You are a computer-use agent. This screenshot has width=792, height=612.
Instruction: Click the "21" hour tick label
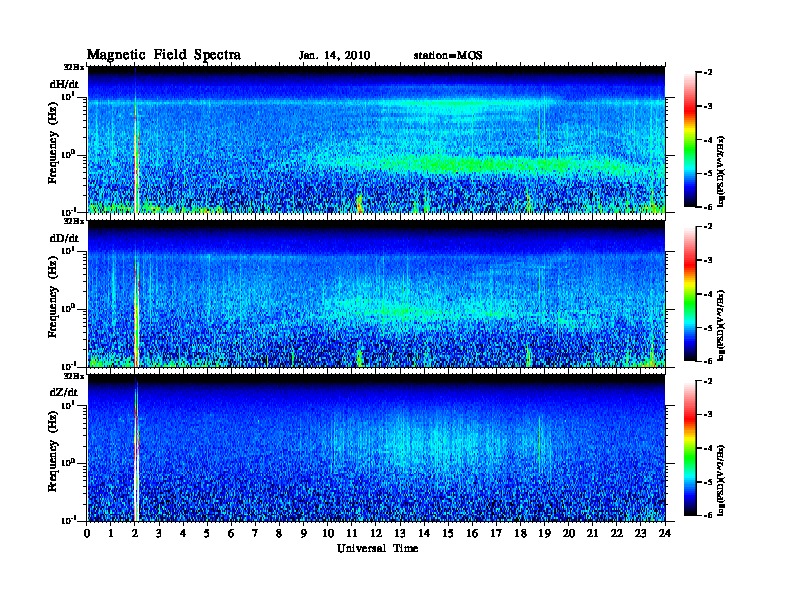(592, 533)
